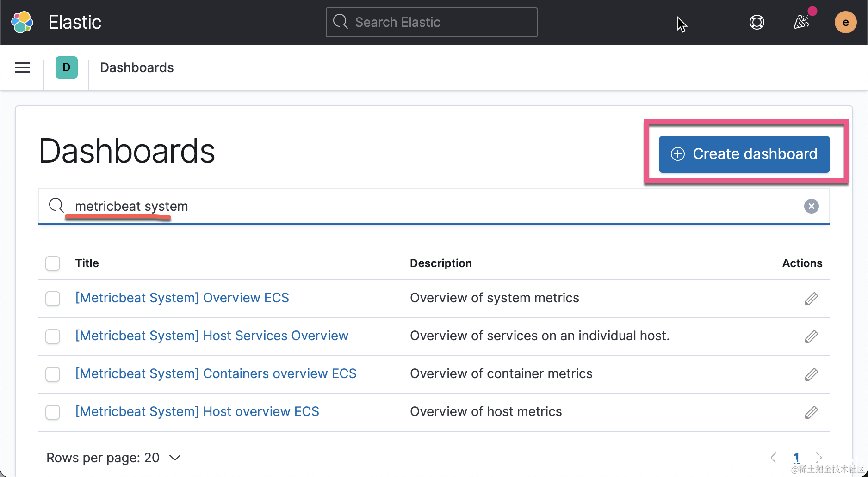Check the Host Services Overview row
Viewport: 868px width, 477px height.
click(53, 336)
